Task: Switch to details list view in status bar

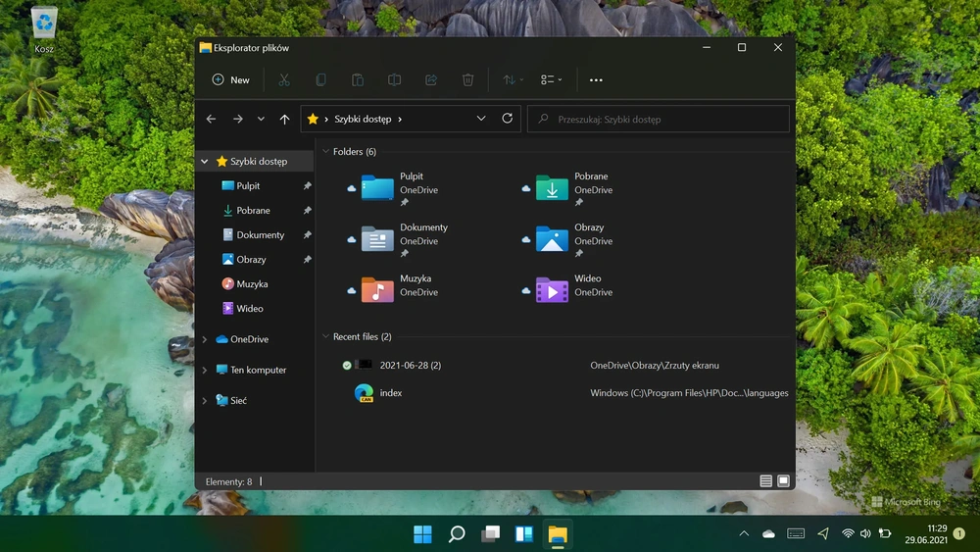Action: coord(765,480)
